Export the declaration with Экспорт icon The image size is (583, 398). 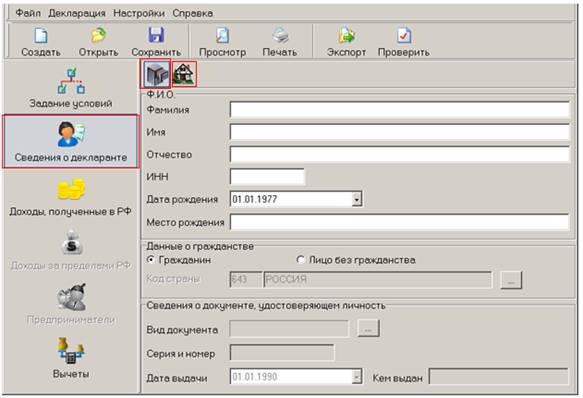coord(347,36)
